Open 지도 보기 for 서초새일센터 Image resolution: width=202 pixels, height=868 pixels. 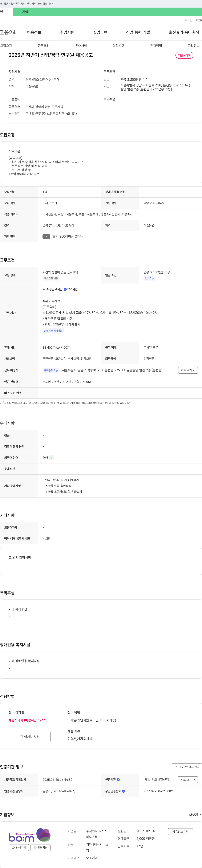tap(188, 780)
